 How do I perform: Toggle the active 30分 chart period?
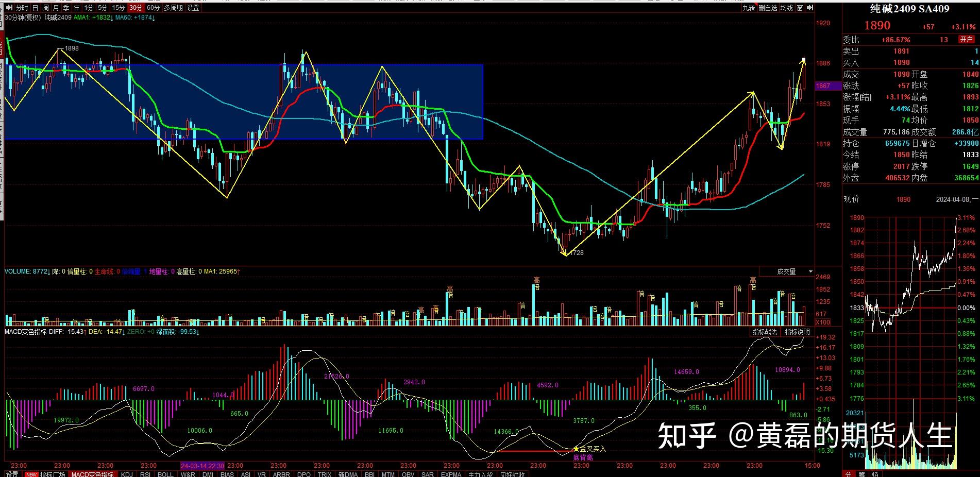136,8
